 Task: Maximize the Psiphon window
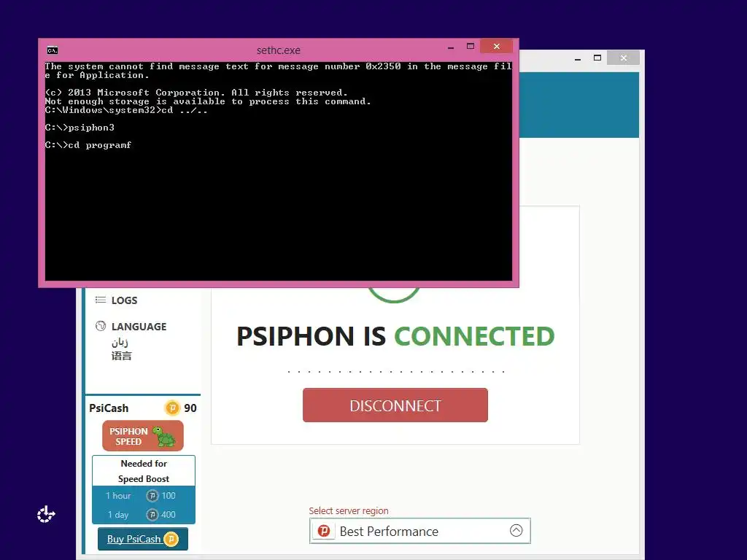597,58
